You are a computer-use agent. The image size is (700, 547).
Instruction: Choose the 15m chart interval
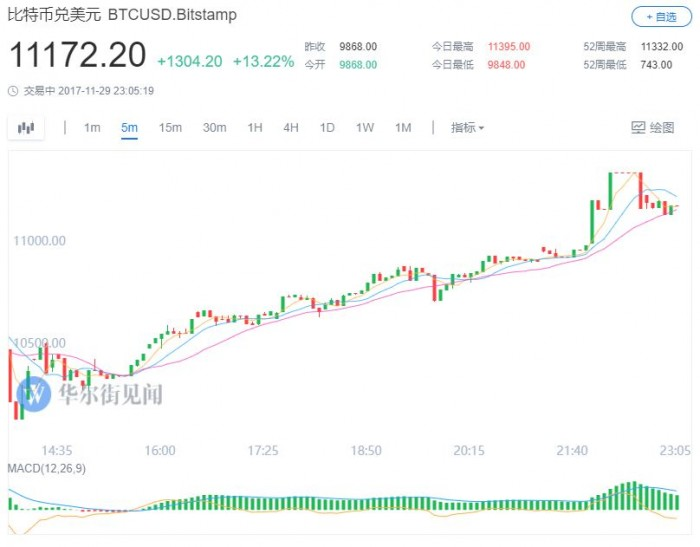pos(170,128)
